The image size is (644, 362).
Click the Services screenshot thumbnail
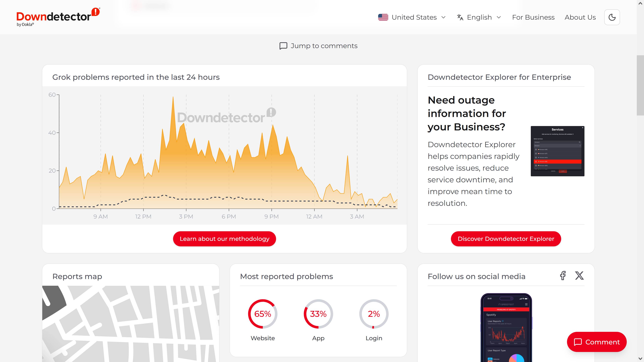tap(557, 151)
